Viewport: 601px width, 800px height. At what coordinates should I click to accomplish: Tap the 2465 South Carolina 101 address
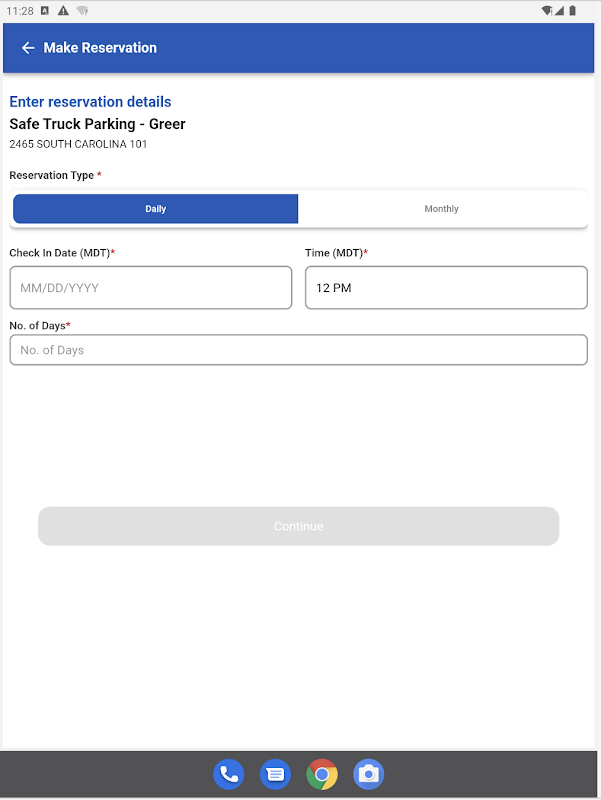(x=78, y=144)
